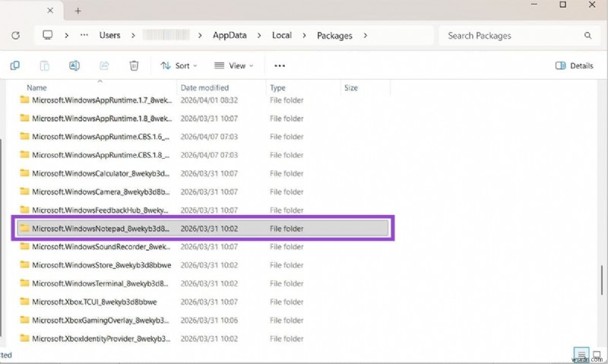The height and width of the screenshot is (364, 608).
Task: Click the WindowsCamera folder icon
Action: pyautogui.click(x=24, y=191)
